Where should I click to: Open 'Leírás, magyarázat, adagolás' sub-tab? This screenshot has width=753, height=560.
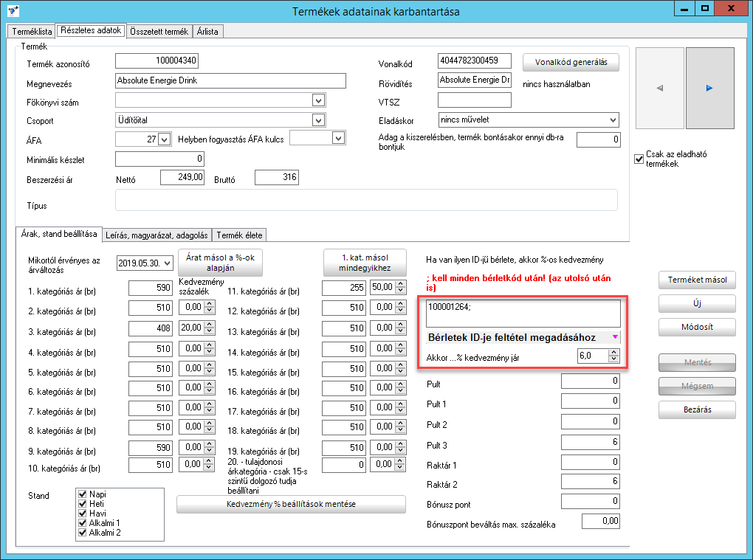pyautogui.click(x=157, y=235)
